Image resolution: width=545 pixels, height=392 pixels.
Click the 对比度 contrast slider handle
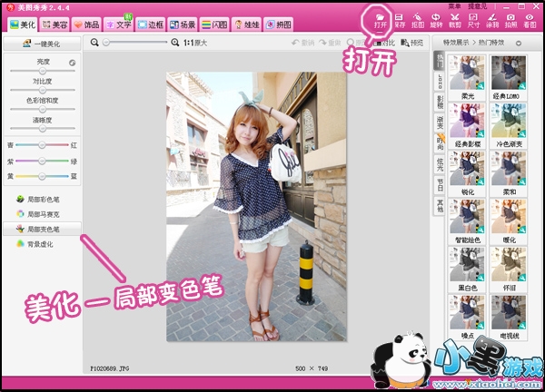pyautogui.click(x=43, y=90)
